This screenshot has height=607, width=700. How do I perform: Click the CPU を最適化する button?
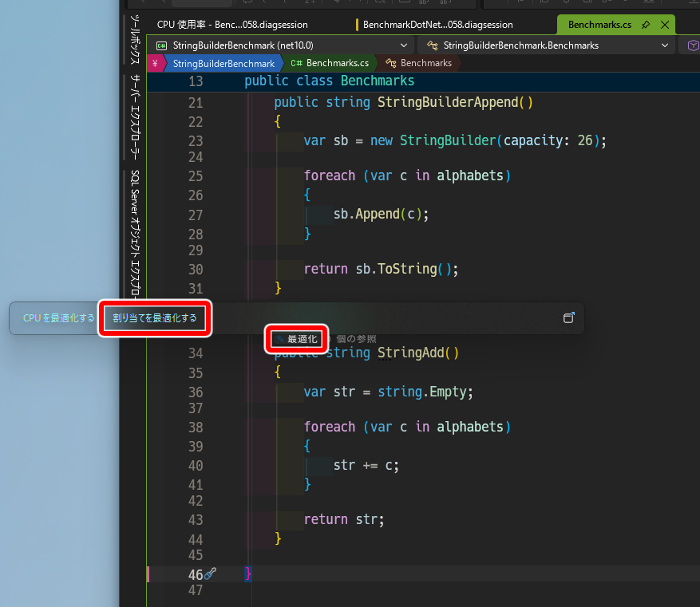click(x=58, y=318)
